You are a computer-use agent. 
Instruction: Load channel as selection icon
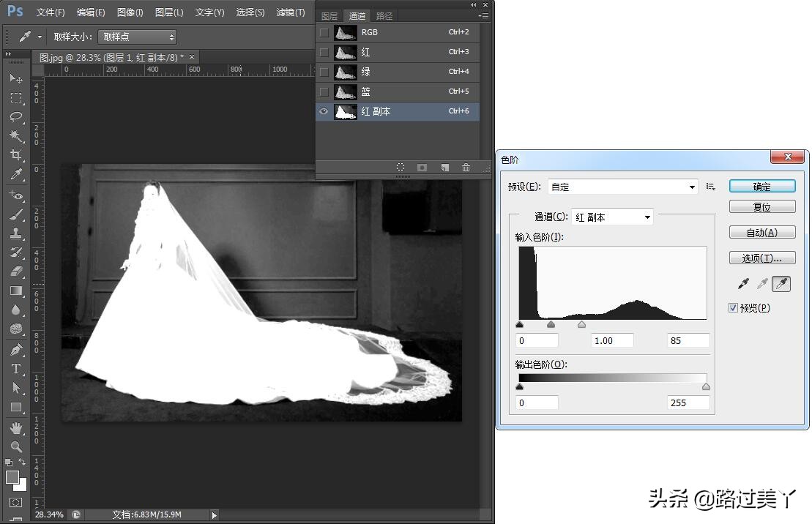(401, 168)
